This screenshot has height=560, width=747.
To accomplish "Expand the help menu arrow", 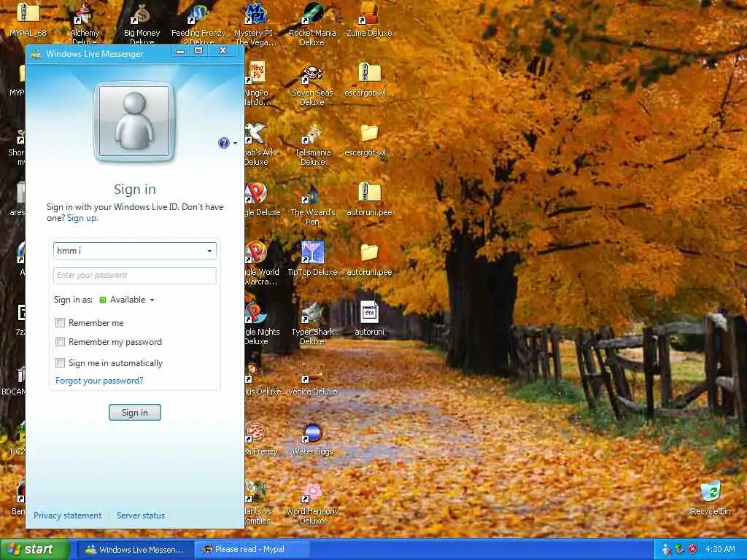I will point(235,144).
